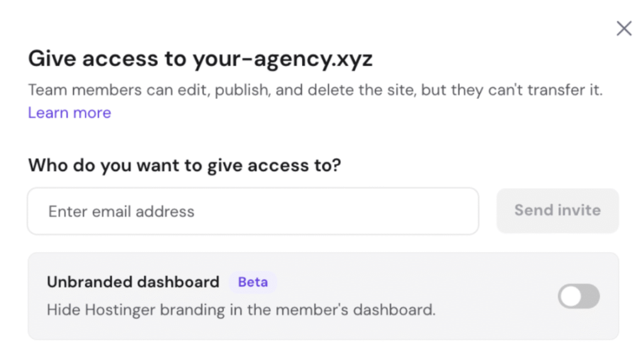The width and height of the screenshot is (644, 357).
Task: Click the white knob of the branding switch
Action: click(x=570, y=297)
